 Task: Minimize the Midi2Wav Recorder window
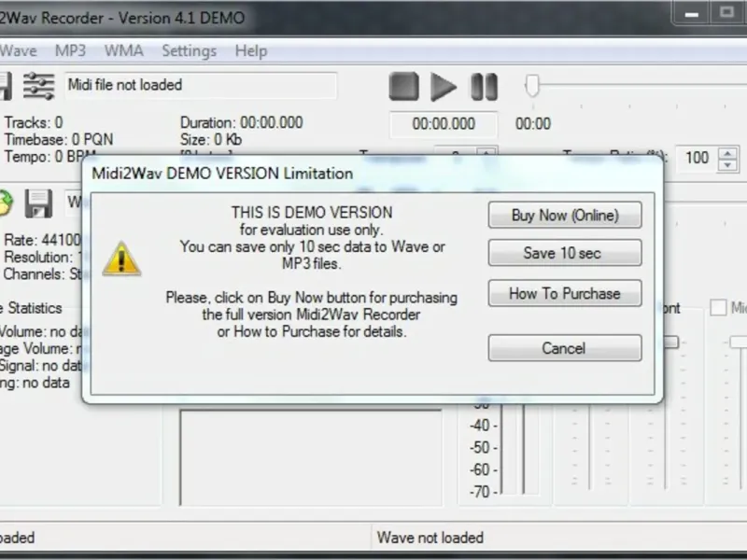[x=691, y=13]
